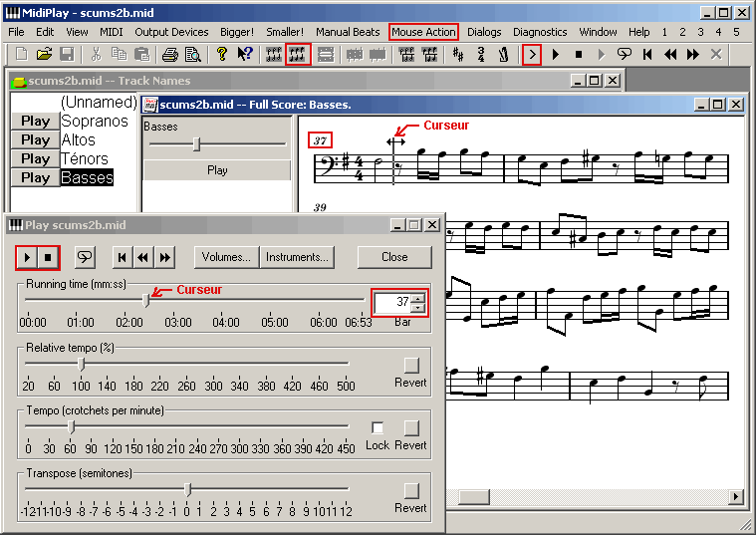Screen dimensions: 756x535
Task: Click the Transpose semitones slider thumb
Action: pos(188,489)
